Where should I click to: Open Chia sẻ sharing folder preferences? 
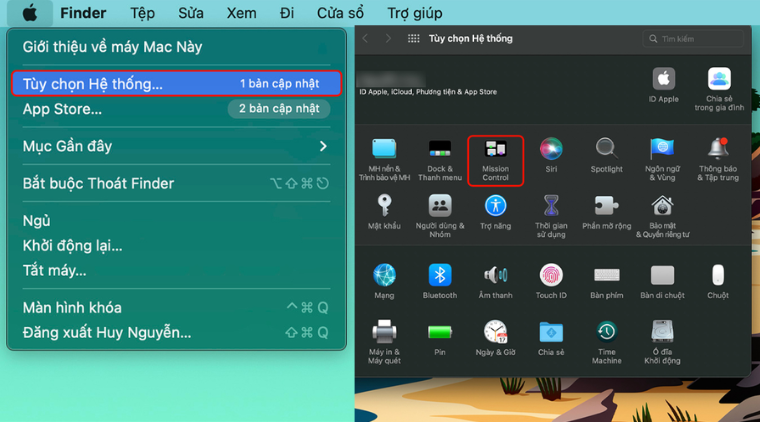(x=551, y=338)
